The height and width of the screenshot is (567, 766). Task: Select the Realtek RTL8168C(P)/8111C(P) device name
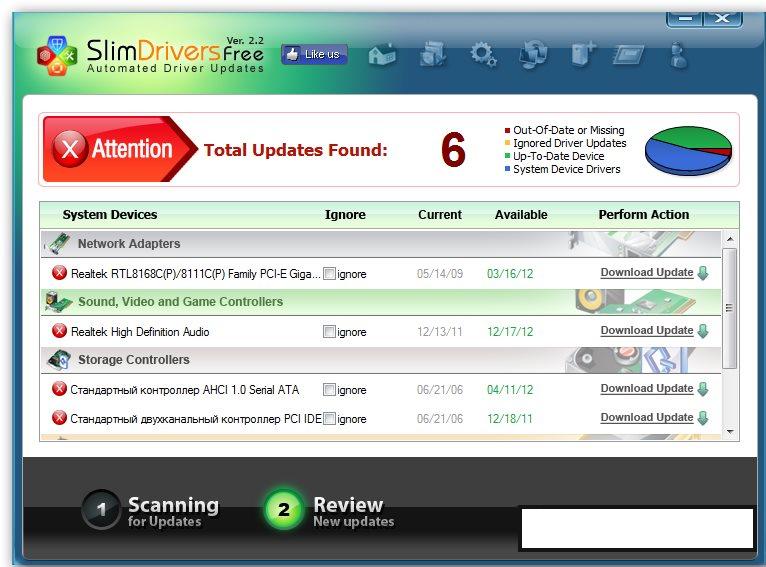pyautogui.click(x=196, y=274)
